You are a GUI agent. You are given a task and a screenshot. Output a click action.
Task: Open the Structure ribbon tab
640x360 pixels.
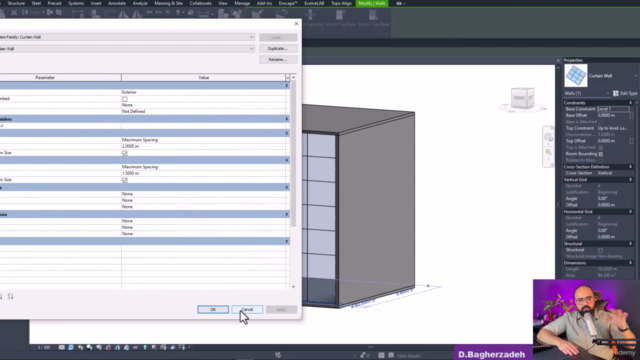click(x=16, y=3)
